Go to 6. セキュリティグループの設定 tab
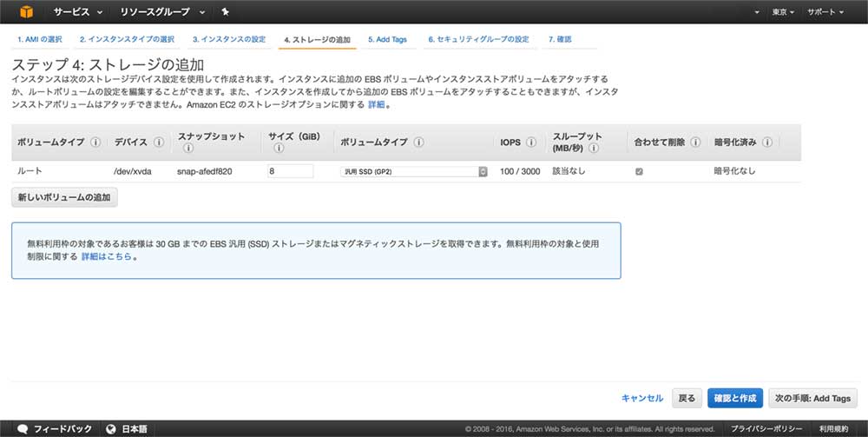 click(478, 39)
